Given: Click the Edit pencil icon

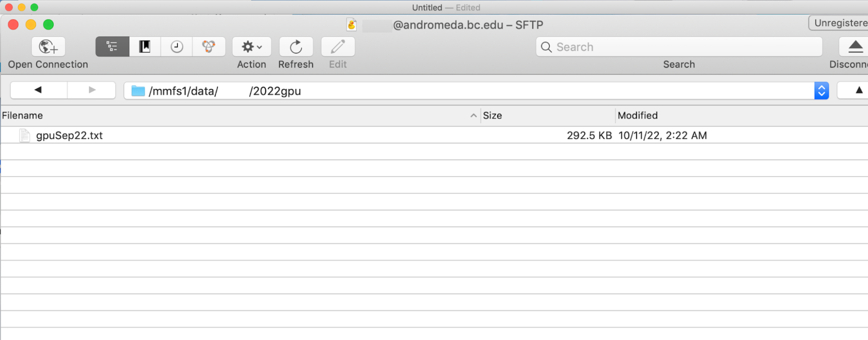Looking at the screenshot, I should tap(338, 47).
